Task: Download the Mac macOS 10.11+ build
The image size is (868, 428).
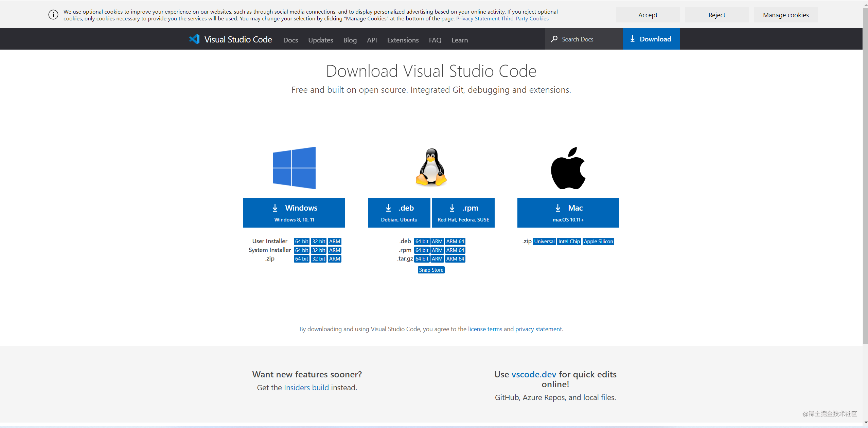Action: [568, 213]
